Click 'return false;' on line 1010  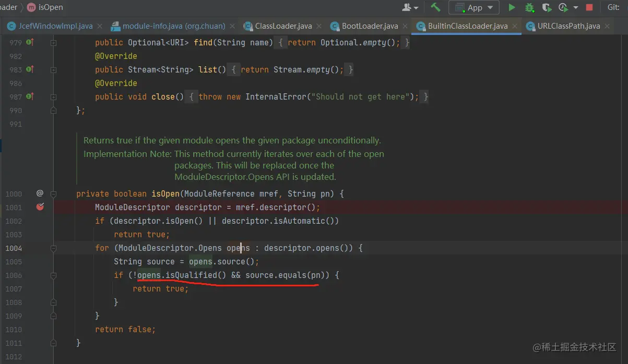pos(125,329)
